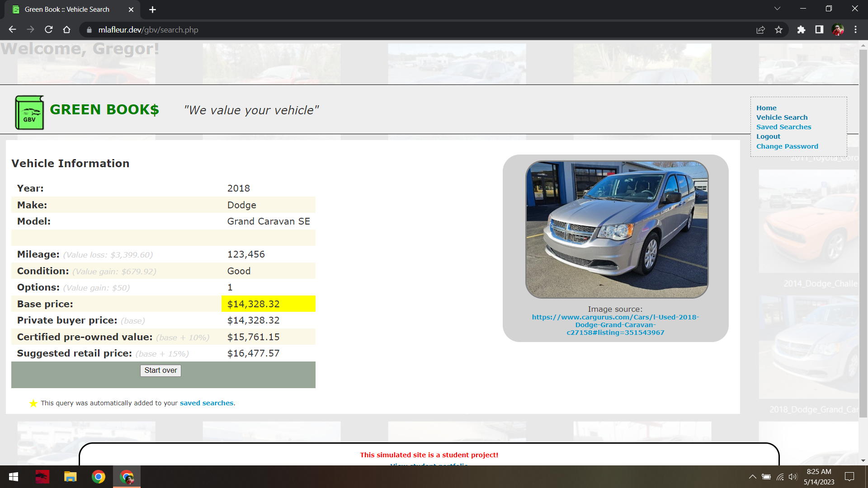Expand the tab search chevron
Viewport: 868px width, 488px height.
(x=777, y=9)
